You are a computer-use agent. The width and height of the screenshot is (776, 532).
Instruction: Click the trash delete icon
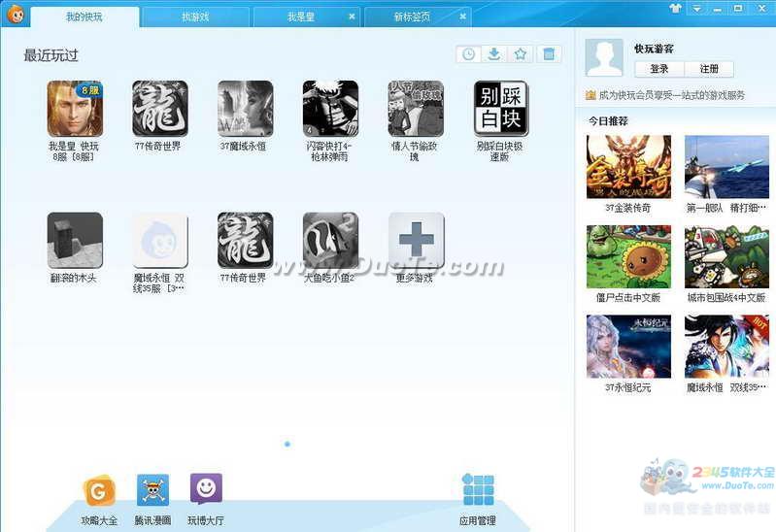[549, 54]
